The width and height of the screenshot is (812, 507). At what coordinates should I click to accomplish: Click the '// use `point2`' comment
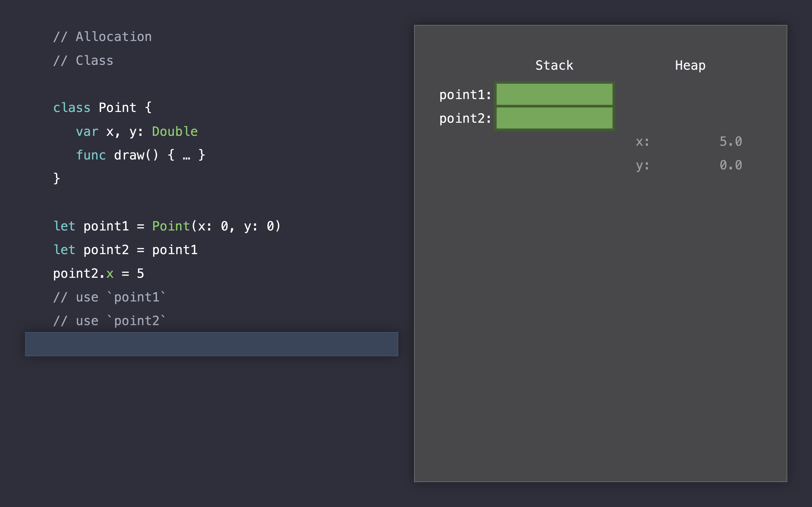(109, 321)
